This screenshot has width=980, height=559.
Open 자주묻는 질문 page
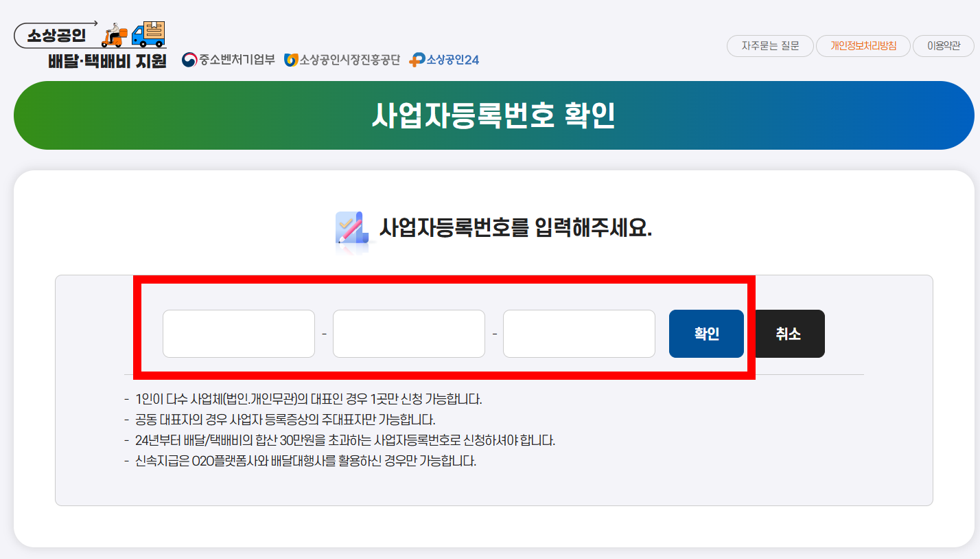(x=770, y=46)
